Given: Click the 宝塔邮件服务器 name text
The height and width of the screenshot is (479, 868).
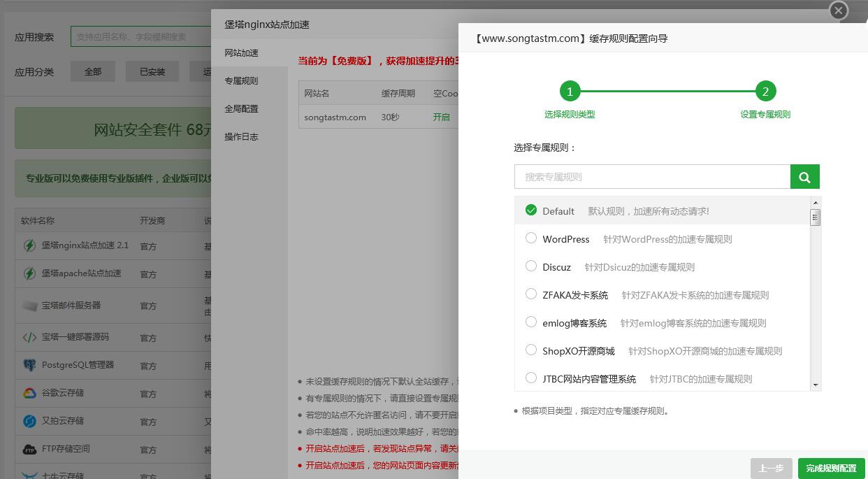Looking at the screenshot, I should click(x=71, y=306).
